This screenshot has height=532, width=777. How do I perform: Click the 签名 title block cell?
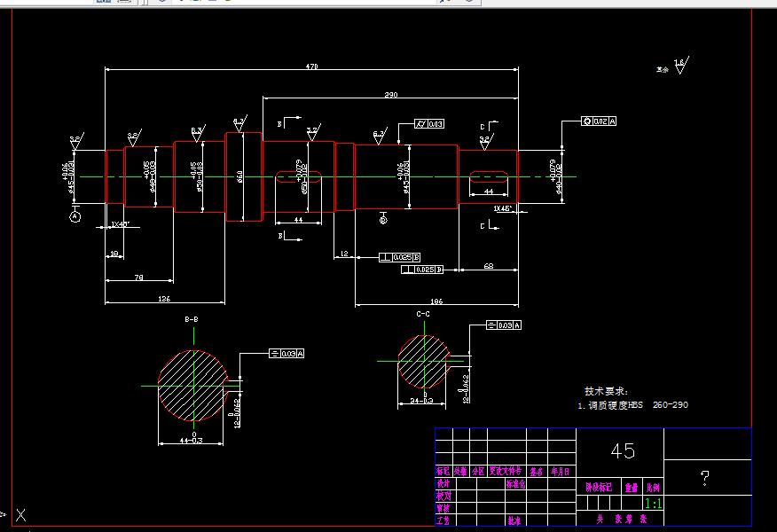(x=537, y=472)
